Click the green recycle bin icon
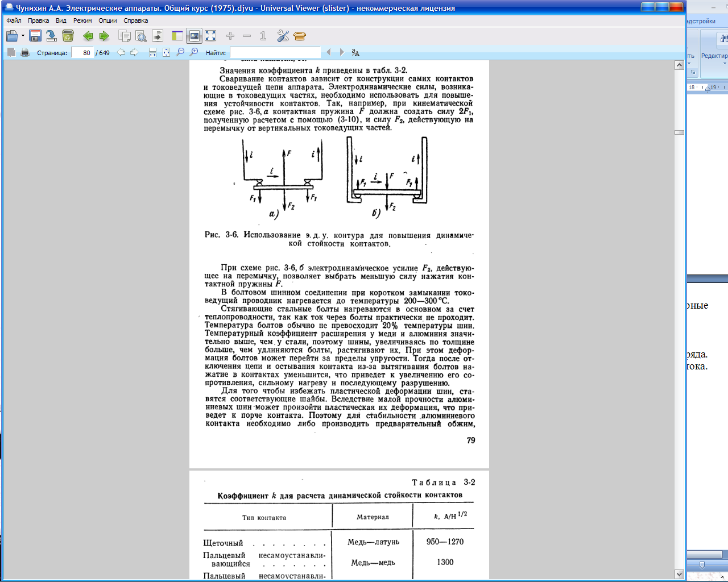Image resolution: width=728 pixels, height=582 pixels. pos(68,36)
